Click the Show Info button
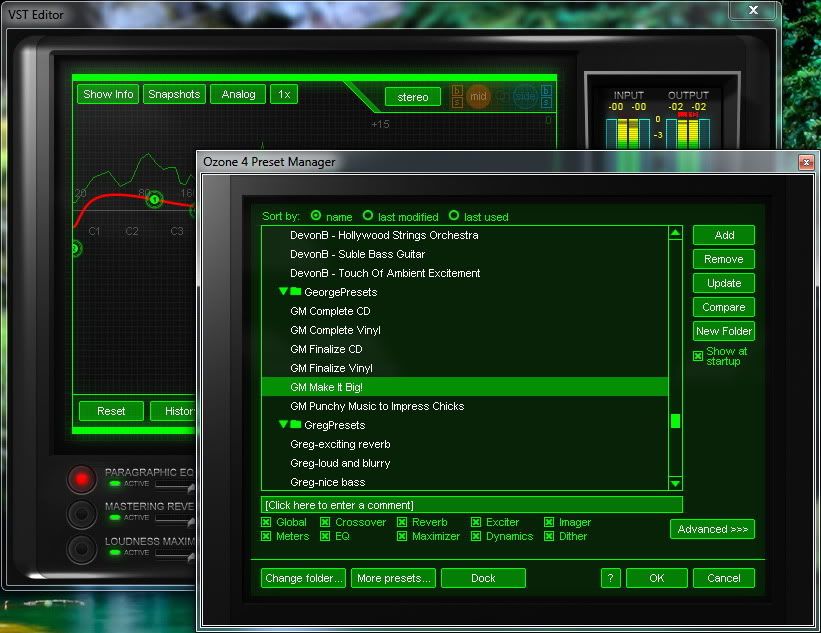The height and width of the screenshot is (633, 821). 108,94
